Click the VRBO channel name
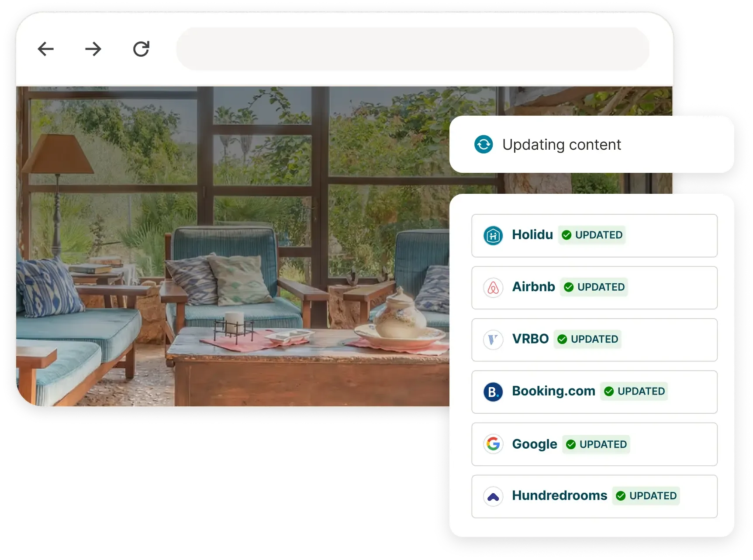 coord(530,339)
